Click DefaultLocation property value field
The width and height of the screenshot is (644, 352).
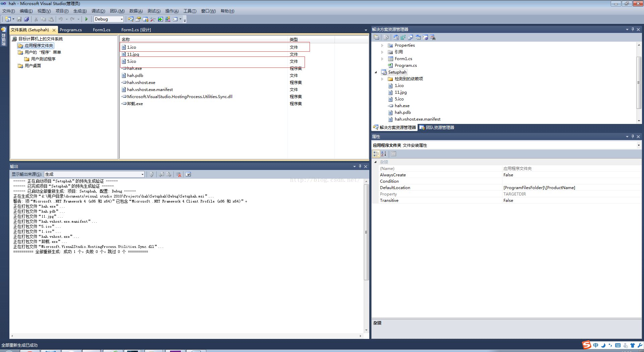tap(572, 188)
